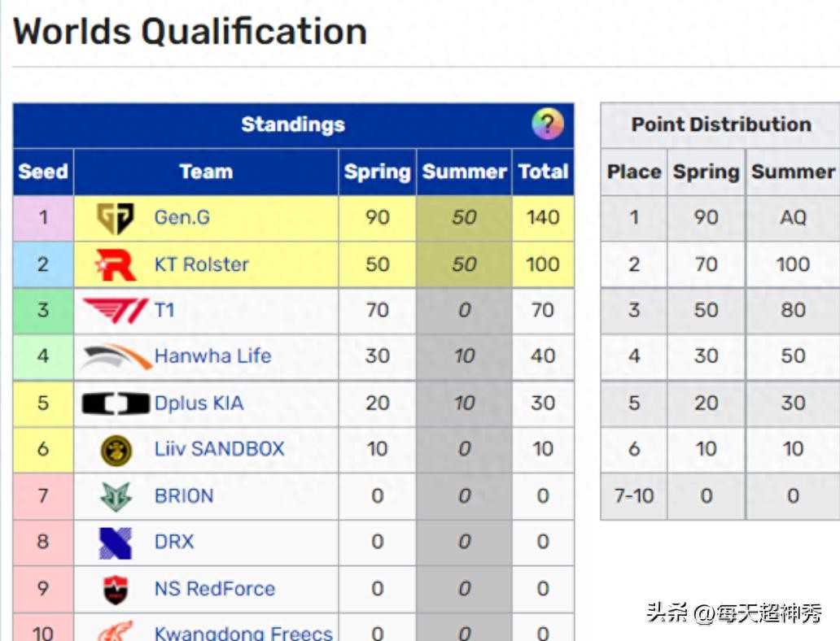The height and width of the screenshot is (641, 840).
Task: Open the Gen.G team link
Action: tap(182, 218)
